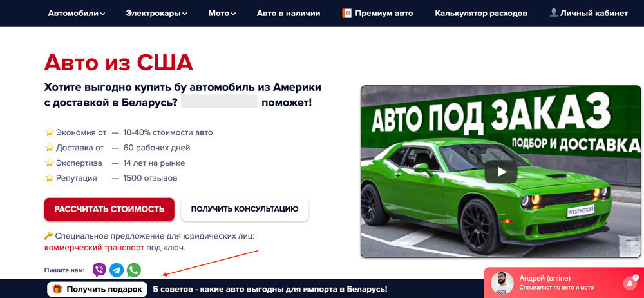Open Авто в наличии menu item

289,13
